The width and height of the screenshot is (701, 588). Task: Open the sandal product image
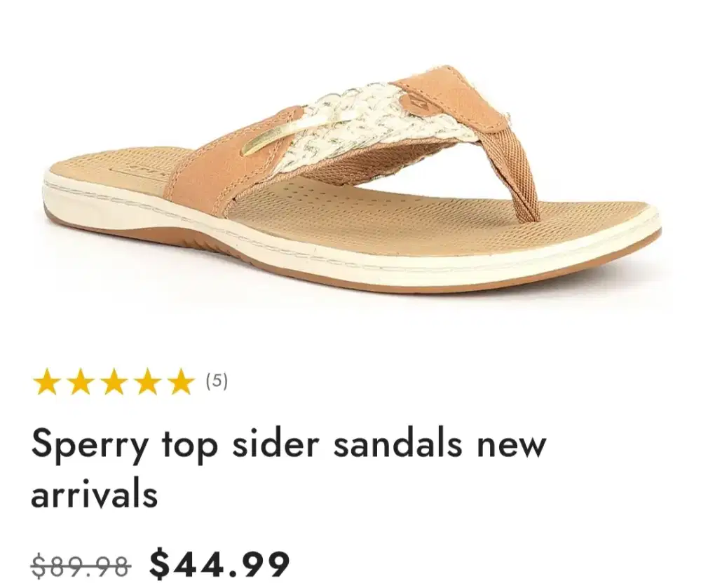(351, 177)
